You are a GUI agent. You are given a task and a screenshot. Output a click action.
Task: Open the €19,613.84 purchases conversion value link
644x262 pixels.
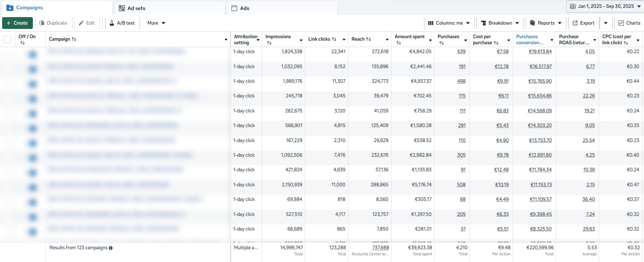coord(540,52)
